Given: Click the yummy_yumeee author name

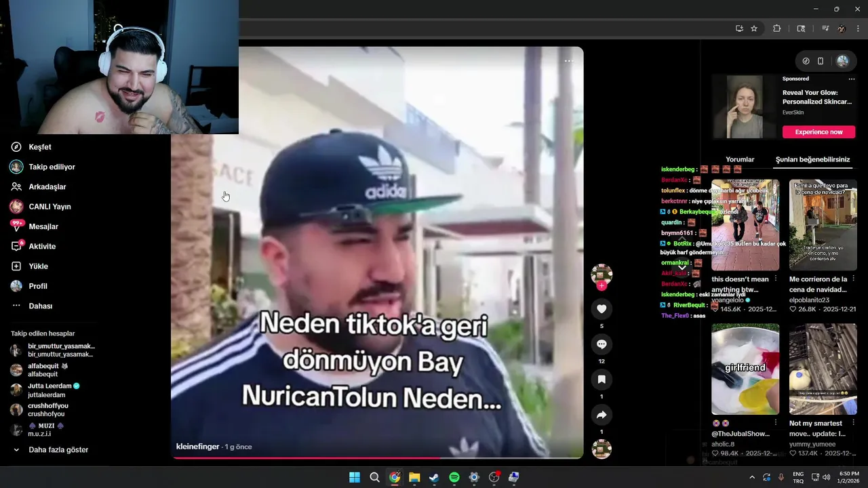Looking at the screenshot, I should 812,445.
